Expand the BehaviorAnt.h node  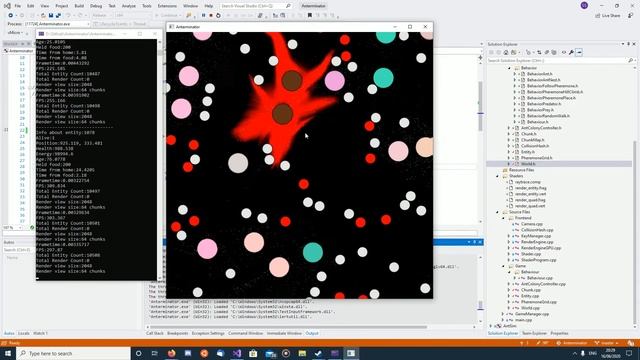[x=515, y=74]
